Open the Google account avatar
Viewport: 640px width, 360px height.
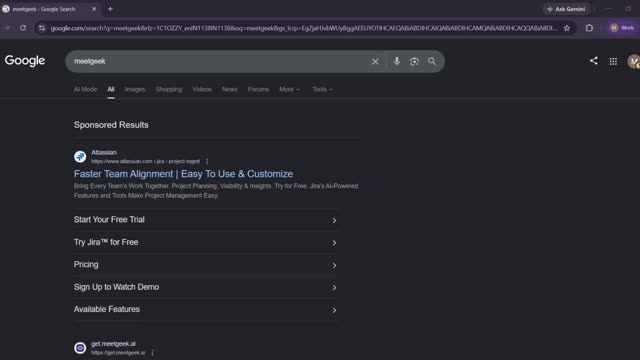coord(633,61)
